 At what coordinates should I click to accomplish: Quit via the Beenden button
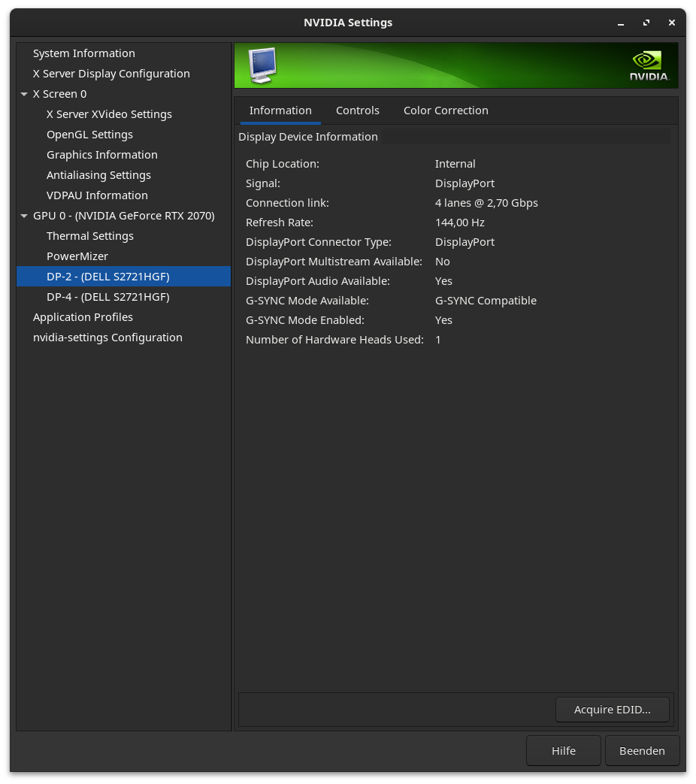point(642,750)
